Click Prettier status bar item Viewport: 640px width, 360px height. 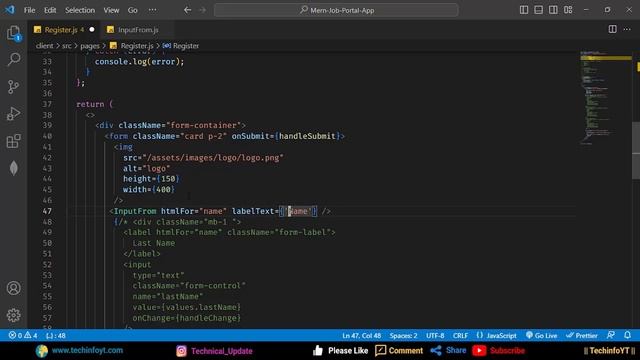pos(582,336)
